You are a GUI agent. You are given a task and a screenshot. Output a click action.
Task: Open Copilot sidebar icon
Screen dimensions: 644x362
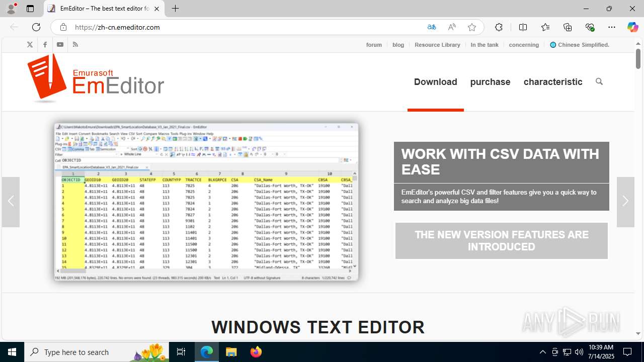pyautogui.click(x=632, y=27)
